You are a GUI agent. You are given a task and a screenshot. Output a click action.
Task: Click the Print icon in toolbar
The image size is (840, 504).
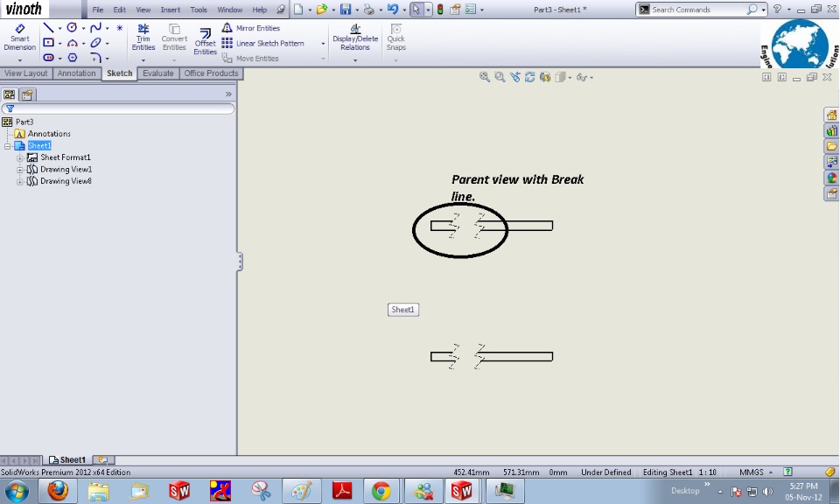click(x=368, y=9)
